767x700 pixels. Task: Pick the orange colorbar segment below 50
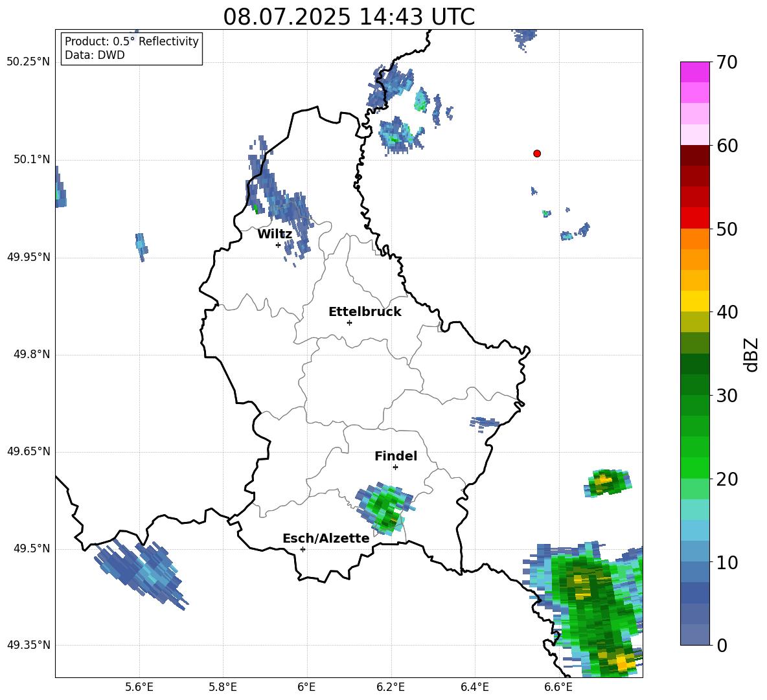(x=694, y=239)
